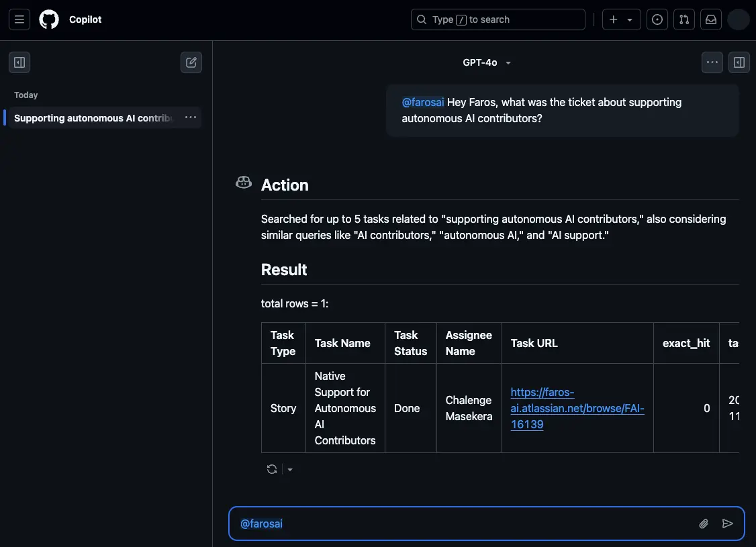Open GitHub notifications inbox
This screenshot has height=547, width=756.
coord(710,19)
